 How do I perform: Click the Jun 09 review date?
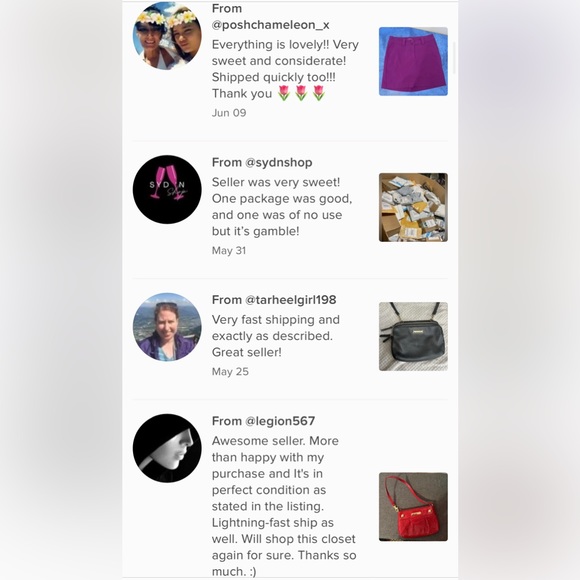229,113
